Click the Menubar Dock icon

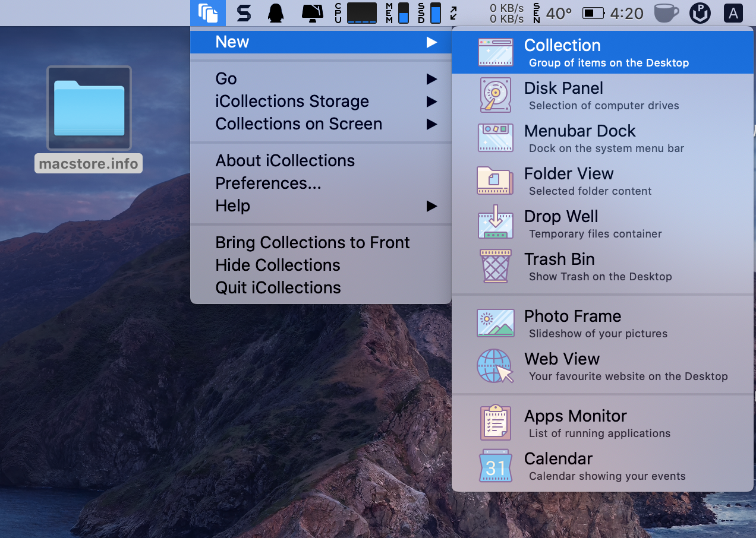(495, 138)
